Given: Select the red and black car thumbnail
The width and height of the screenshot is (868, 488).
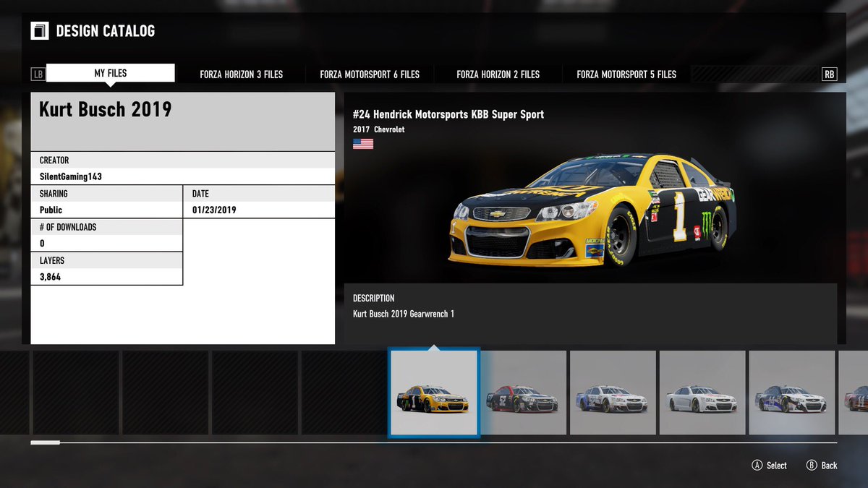Looking at the screenshot, I should point(524,393).
